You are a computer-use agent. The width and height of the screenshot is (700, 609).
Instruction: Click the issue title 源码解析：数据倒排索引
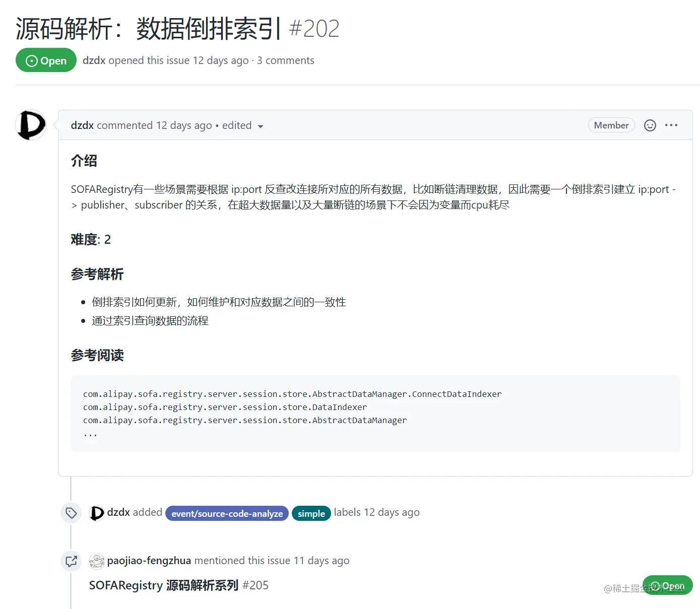pyautogui.click(x=148, y=29)
